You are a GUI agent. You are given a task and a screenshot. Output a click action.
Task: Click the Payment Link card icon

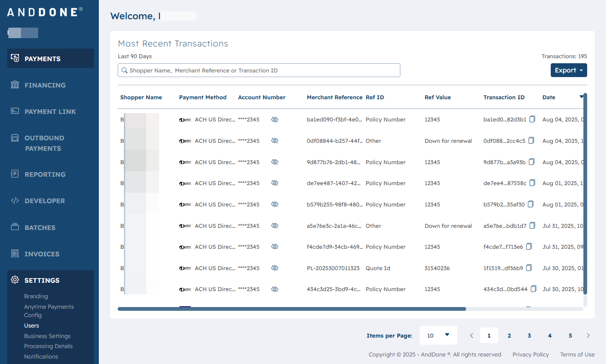point(15,111)
